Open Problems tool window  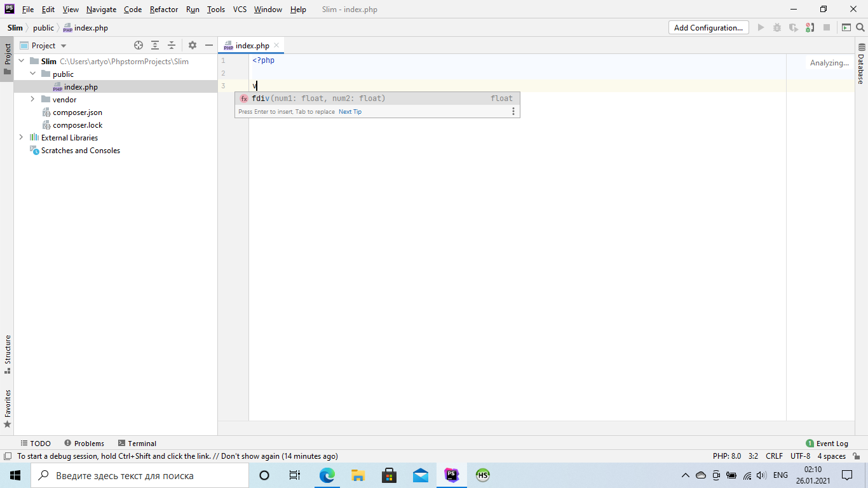point(84,444)
